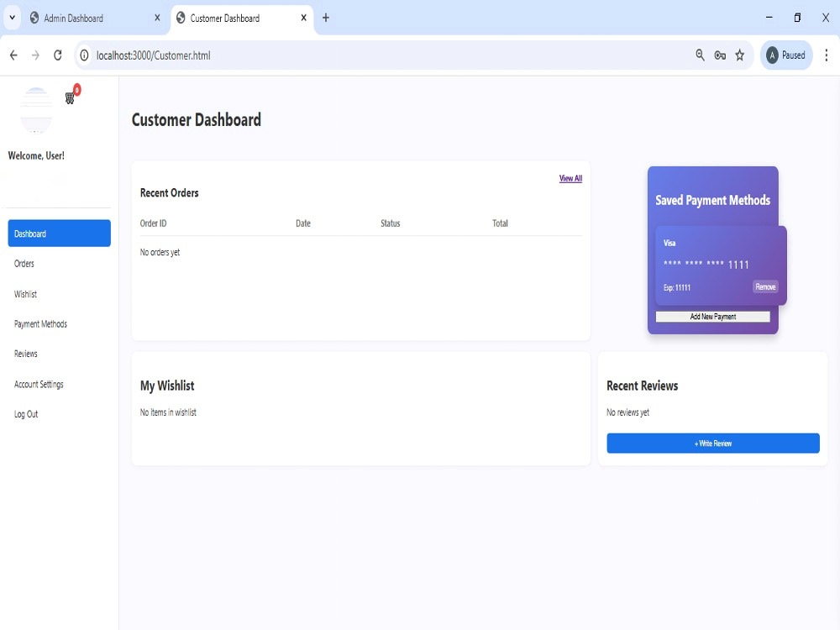Image resolution: width=840 pixels, height=630 pixels.
Task: Click the Order ID column header
Action: pos(153,223)
